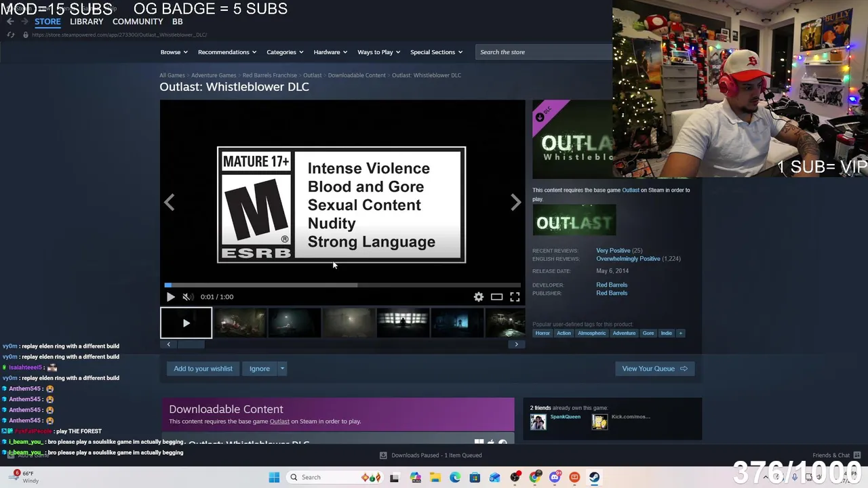Select the Horror tag

[542, 333]
